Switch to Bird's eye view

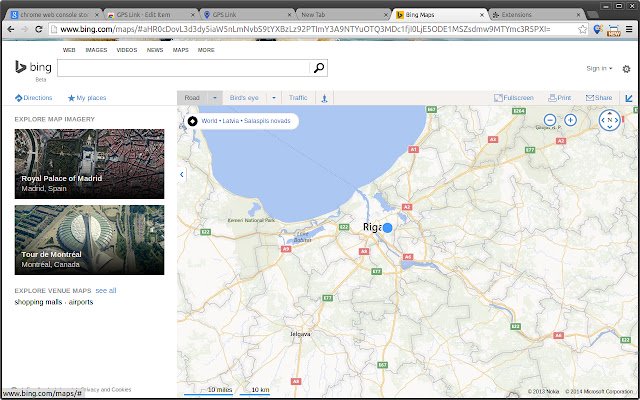tap(244, 98)
